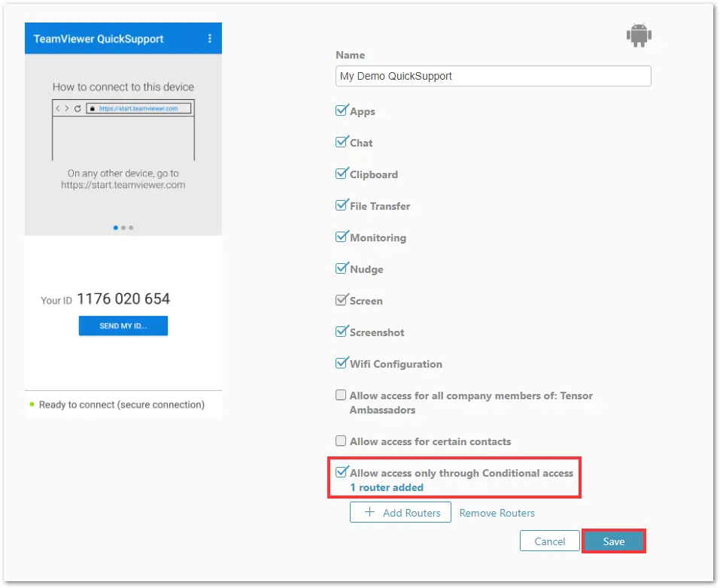
Task: Select the first carousel page dot
Action: [116, 228]
